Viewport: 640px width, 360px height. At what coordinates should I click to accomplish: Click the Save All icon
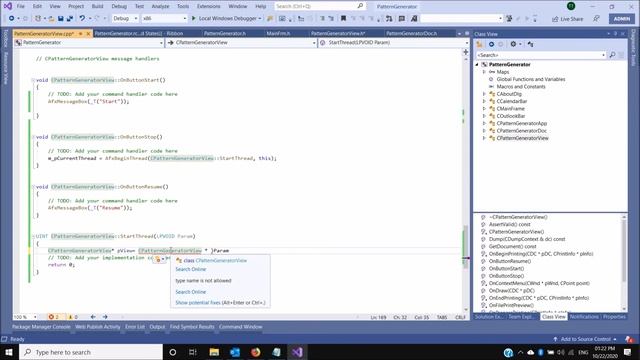pos(70,19)
